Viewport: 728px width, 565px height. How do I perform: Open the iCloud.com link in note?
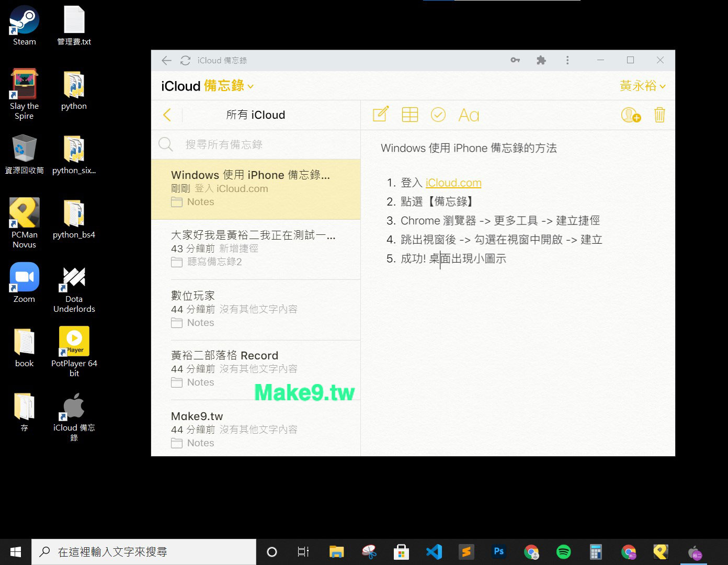[453, 183]
